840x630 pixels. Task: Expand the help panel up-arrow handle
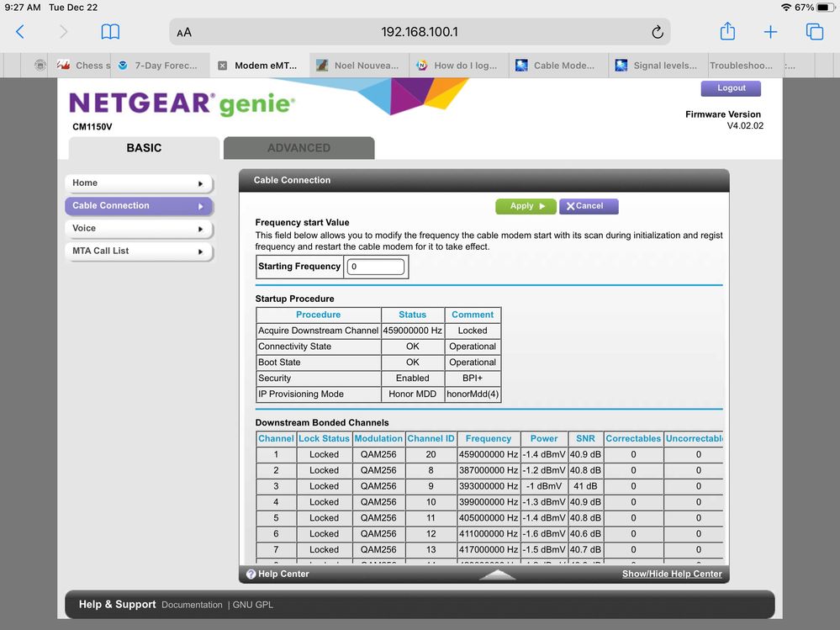(498, 574)
